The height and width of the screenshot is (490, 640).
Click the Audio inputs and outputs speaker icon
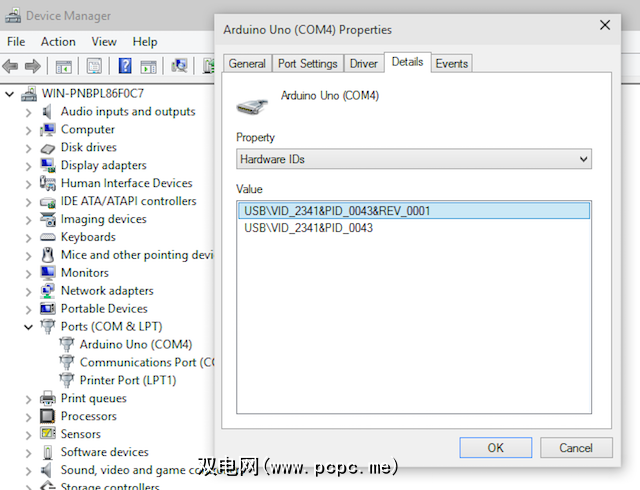[47, 111]
